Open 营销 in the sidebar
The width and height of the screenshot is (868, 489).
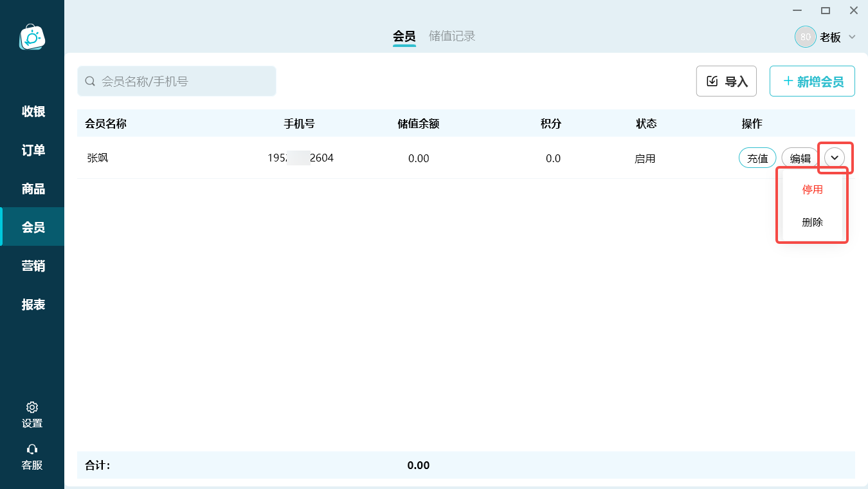coord(33,266)
